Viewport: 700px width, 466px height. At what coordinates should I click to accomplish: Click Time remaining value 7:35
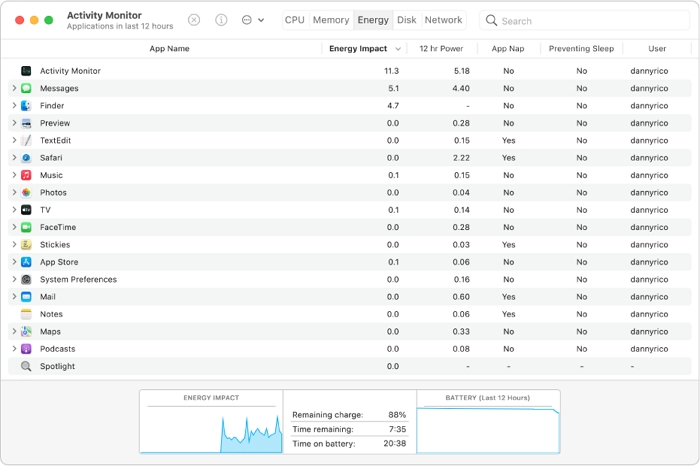(x=397, y=429)
